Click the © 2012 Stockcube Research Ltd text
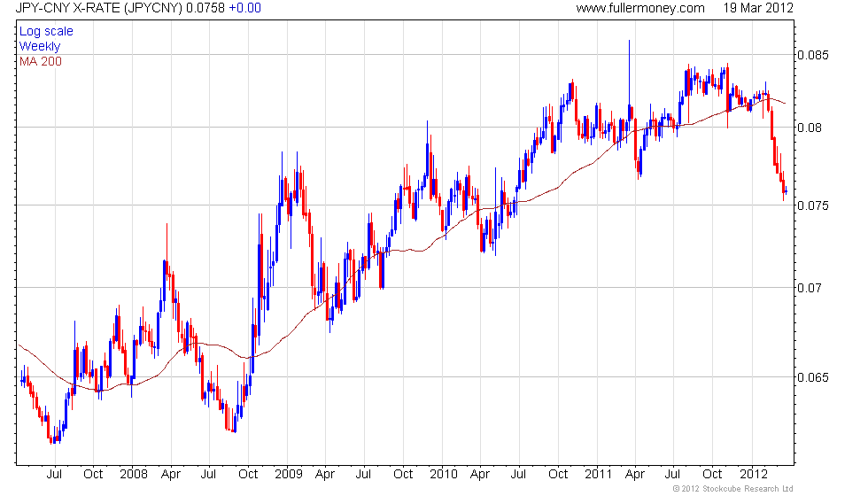The width and height of the screenshot is (868, 496). [x=732, y=489]
